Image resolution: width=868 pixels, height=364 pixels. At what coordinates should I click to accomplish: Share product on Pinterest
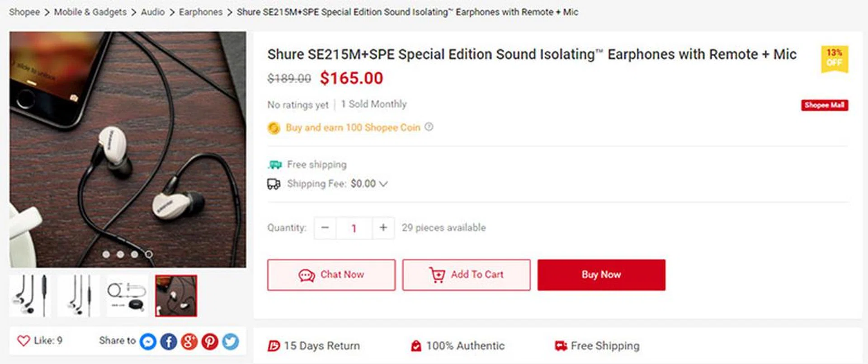click(210, 341)
